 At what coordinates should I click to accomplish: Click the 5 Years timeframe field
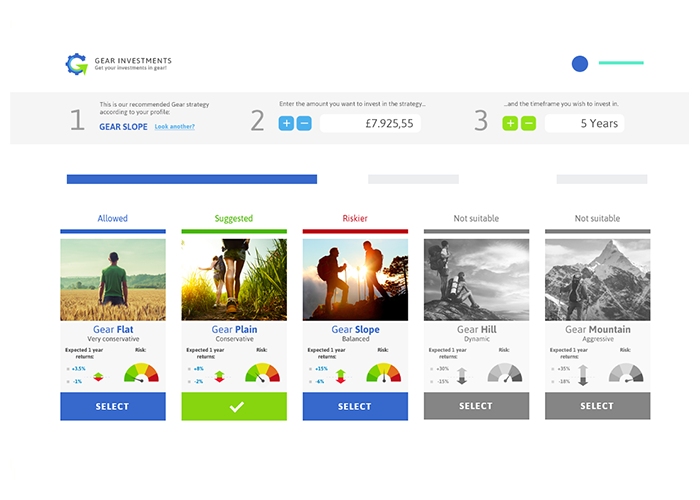(583, 123)
